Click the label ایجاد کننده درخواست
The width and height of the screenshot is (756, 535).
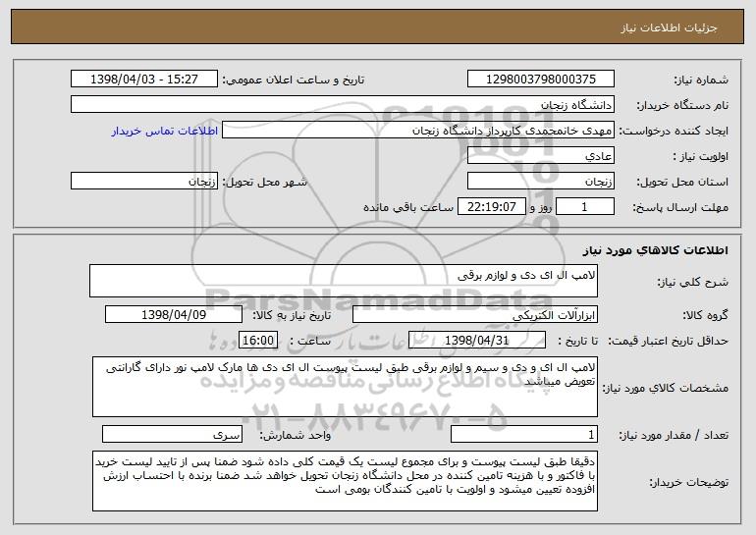tap(674, 131)
